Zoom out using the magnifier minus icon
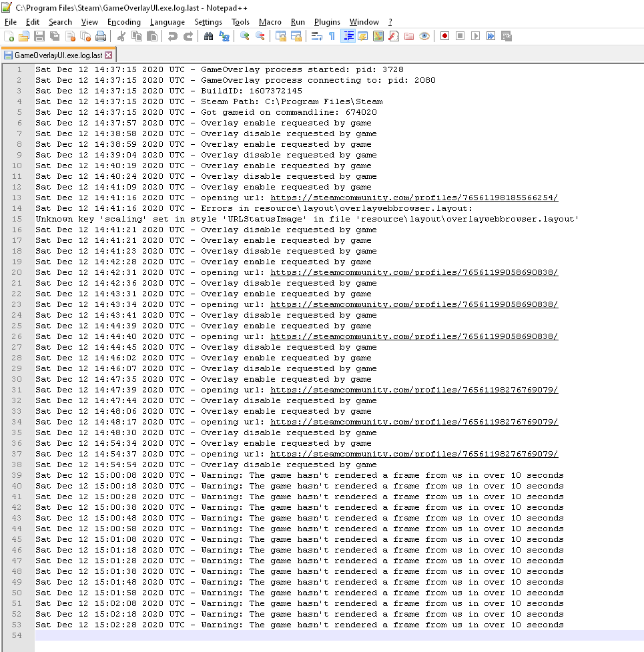This screenshot has width=644, height=652. click(260, 37)
